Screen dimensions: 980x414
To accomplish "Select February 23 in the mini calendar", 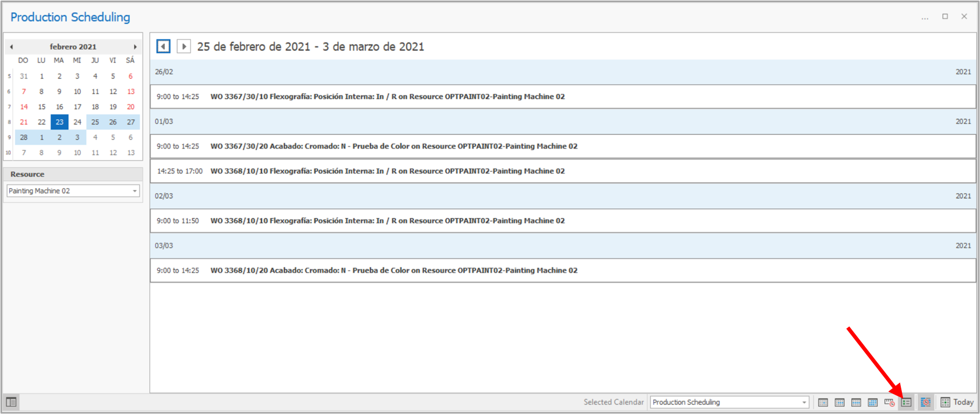I will click(59, 122).
